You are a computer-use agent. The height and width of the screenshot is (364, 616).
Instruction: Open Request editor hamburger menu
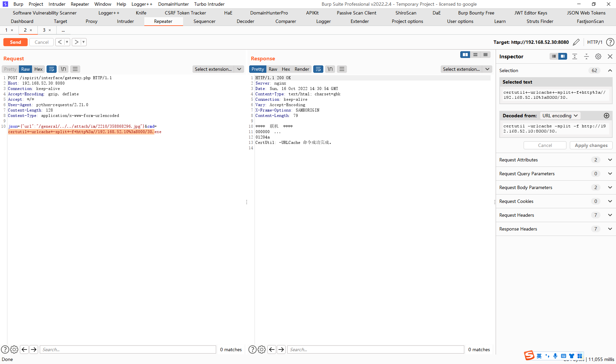(75, 69)
